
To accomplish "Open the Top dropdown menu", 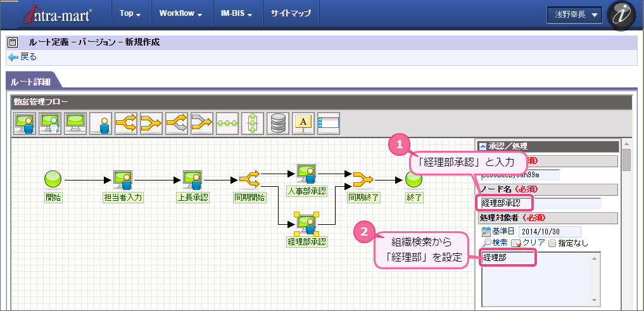I will pyautogui.click(x=130, y=13).
